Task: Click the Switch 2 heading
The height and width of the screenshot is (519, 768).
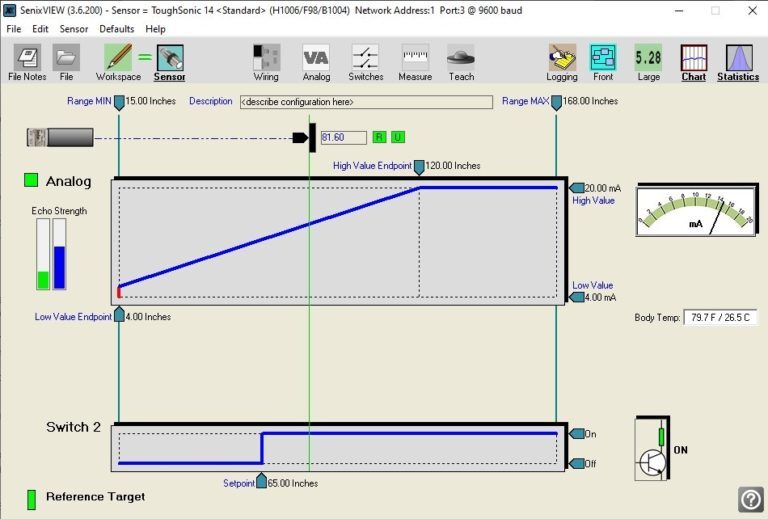Action: coord(73,427)
